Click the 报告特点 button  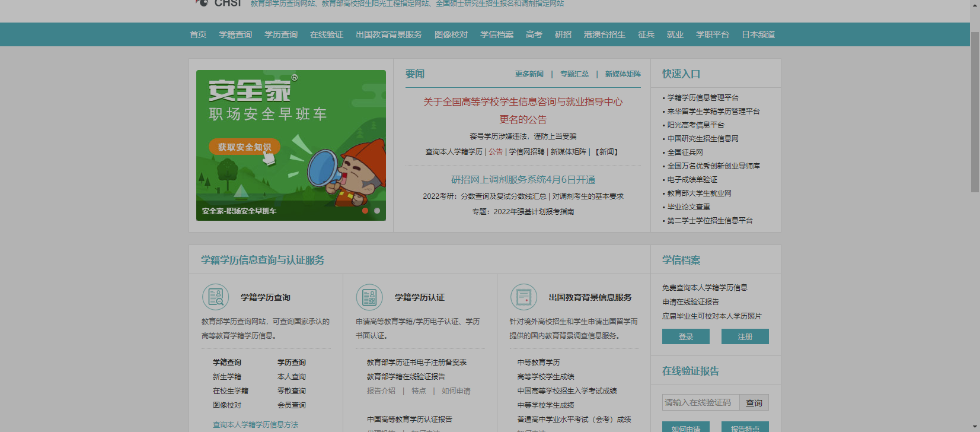745,427
